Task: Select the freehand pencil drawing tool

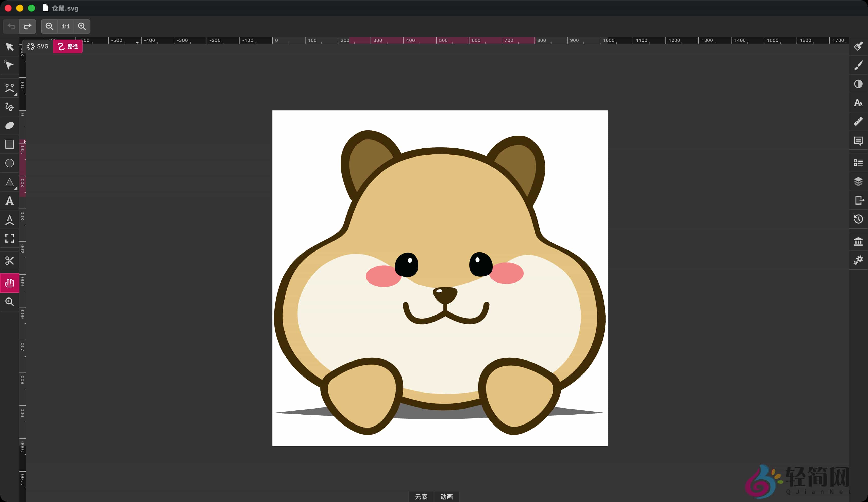Action: (x=9, y=107)
